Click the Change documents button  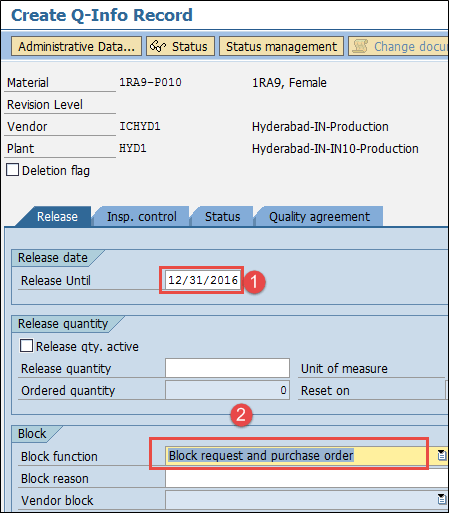click(398, 46)
